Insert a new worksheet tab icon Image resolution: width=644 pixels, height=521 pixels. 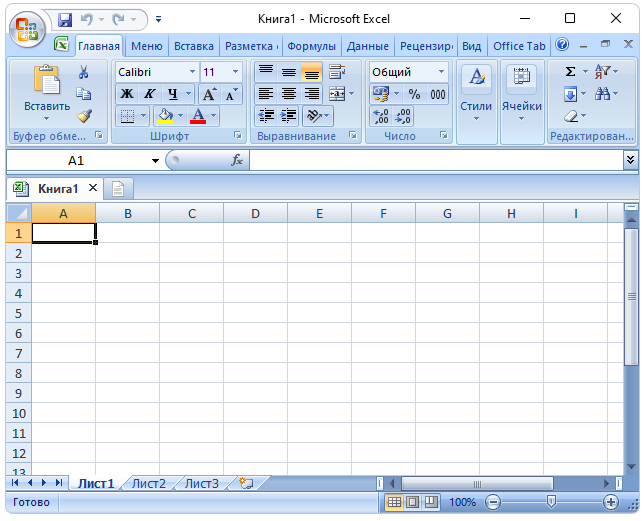(246, 483)
